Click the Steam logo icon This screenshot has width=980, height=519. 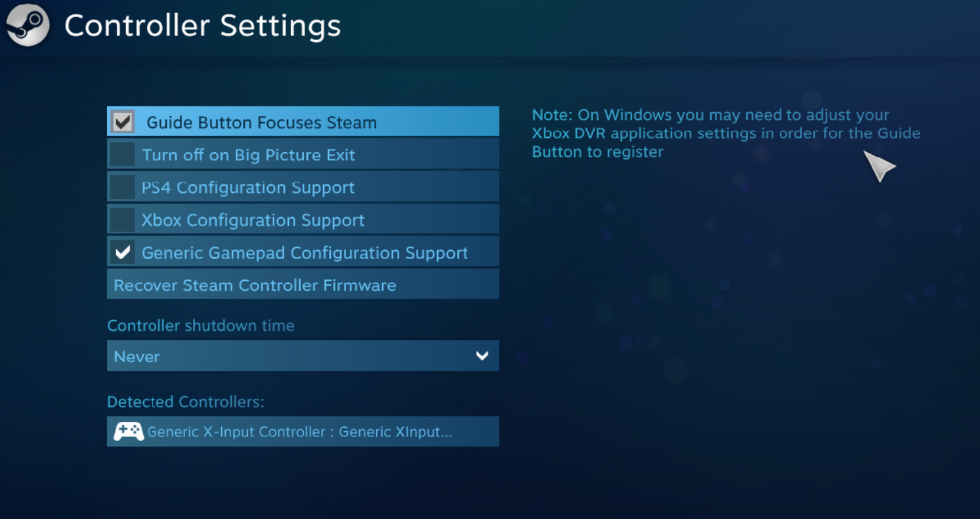28,26
